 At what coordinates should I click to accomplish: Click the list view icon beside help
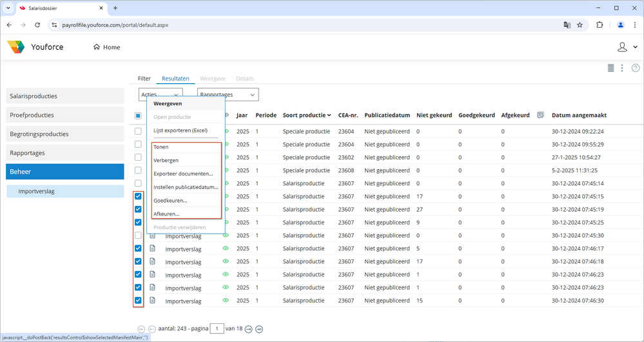tap(610, 68)
